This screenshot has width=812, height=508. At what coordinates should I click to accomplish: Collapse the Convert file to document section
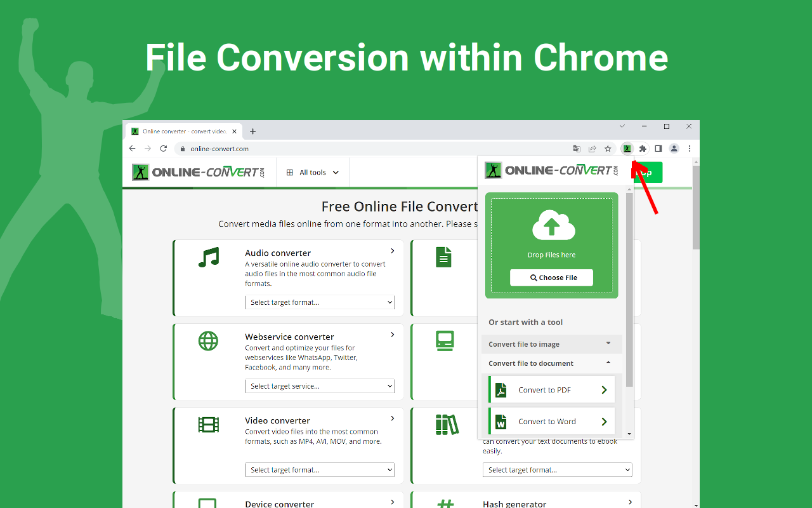(x=551, y=363)
